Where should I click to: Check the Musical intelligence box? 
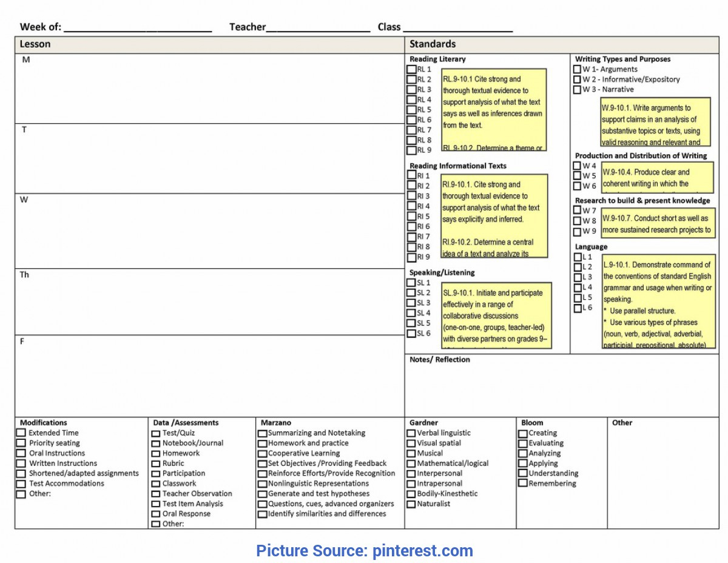pyautogui.click(x=411, y=453)
